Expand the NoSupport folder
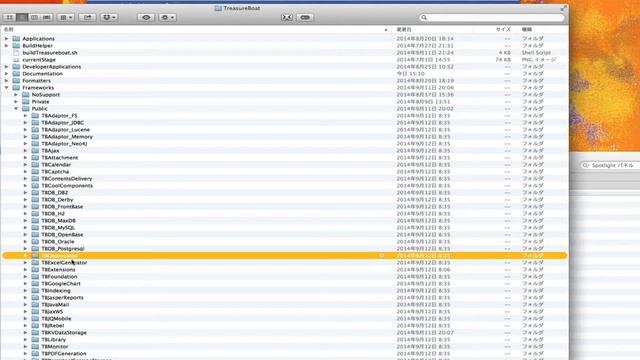This screenshot has height=360, width=640. [x=16, y=95]
